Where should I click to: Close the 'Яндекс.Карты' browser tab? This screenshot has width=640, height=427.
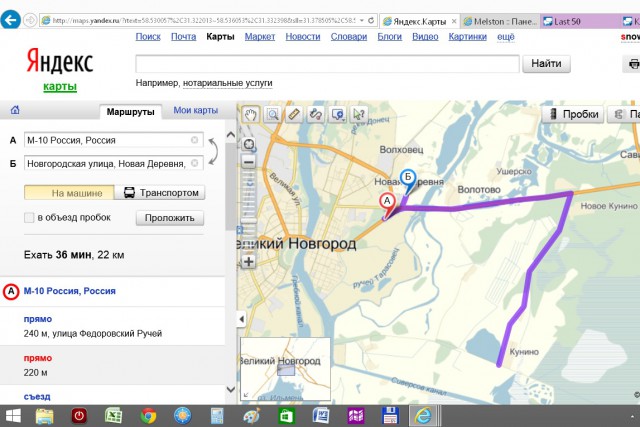[x=454, y=21]
